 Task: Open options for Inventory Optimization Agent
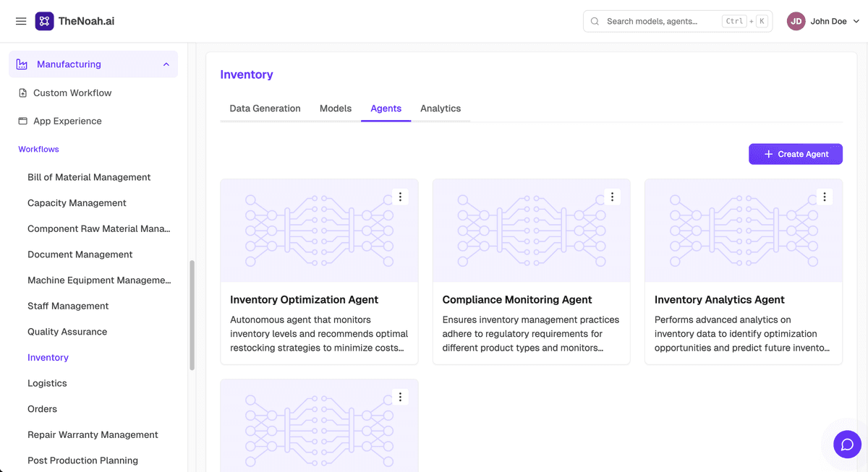400,197
